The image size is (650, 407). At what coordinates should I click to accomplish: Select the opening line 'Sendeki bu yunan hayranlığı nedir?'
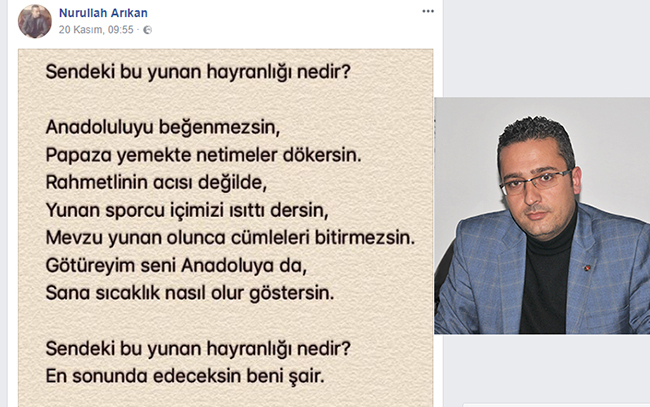click(198, 72)
